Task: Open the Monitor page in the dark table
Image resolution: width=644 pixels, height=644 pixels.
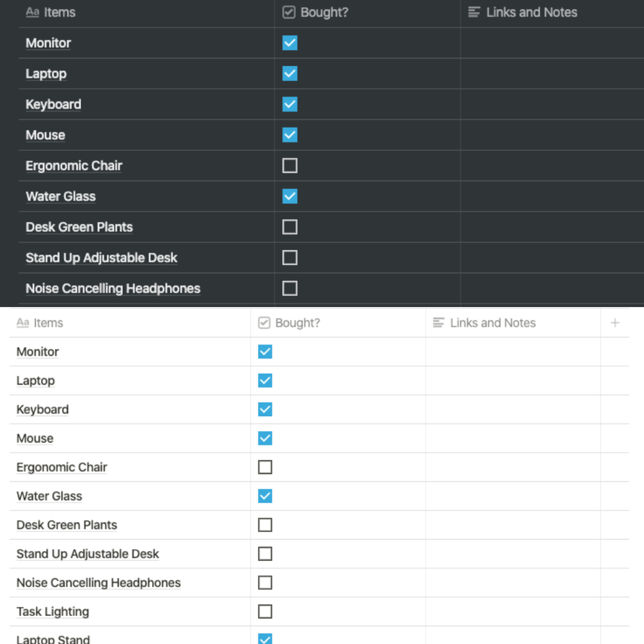Action: point(48,43)
